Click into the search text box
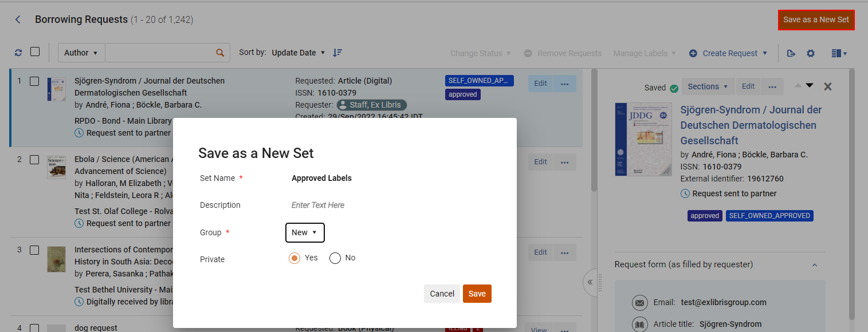This screenshot has width=868, height=332. pyautogui.click(x=160, y=53)
